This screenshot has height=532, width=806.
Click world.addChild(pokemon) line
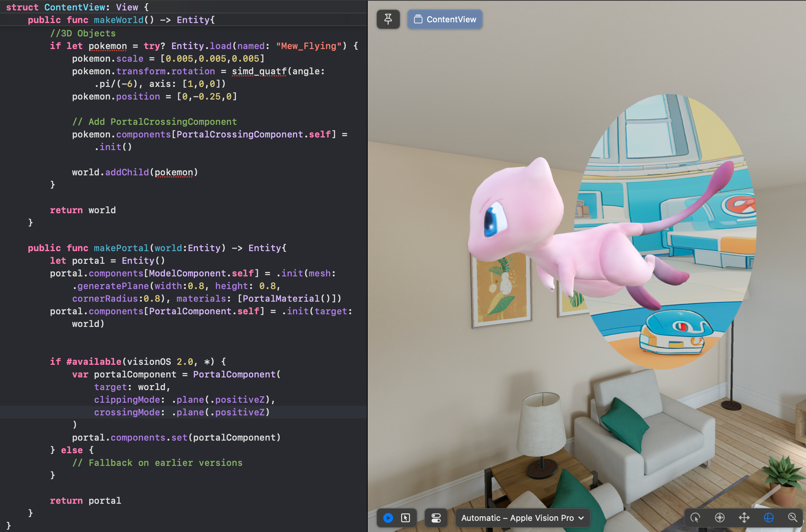pyautogui.click(x=135, y=172)
